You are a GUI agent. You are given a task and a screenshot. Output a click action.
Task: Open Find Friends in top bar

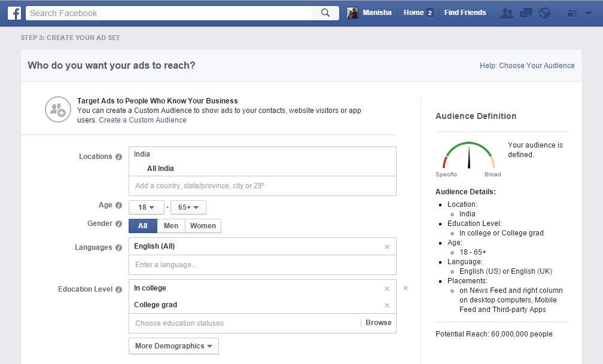[465, 13]
